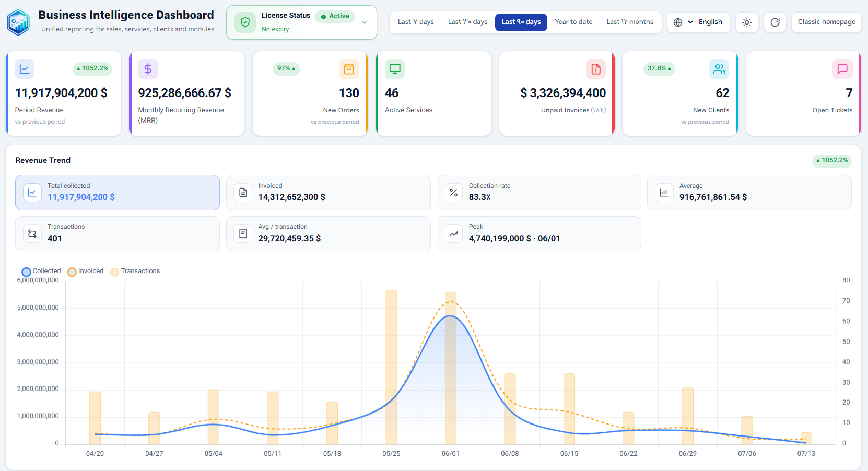Click the Peak trend icon
This screenshot has width=868, height=471.
click(x=453, y=234)
